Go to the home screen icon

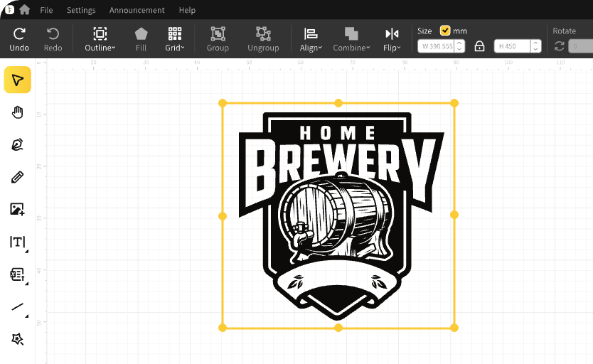click(x=25, y=10)
